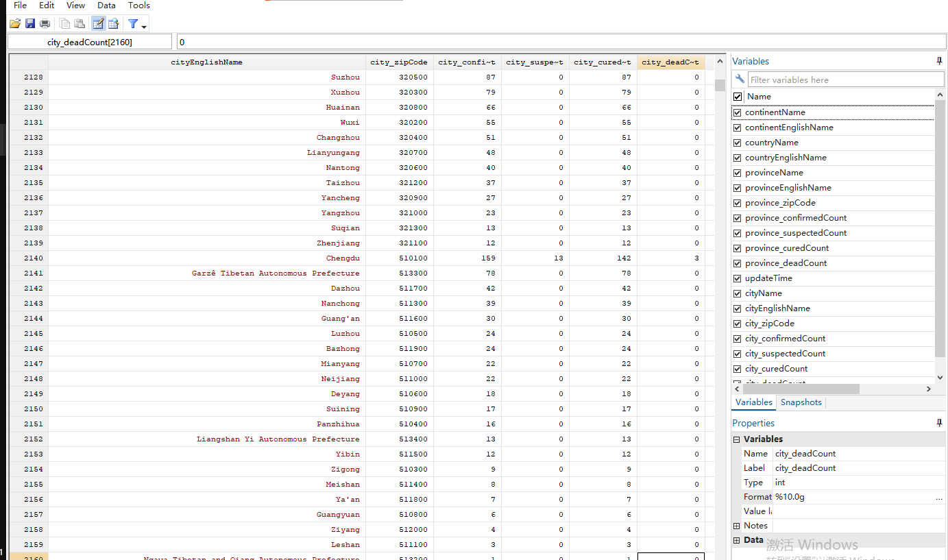Expand the Data section in Properties
Image resolution: width=948 pixels, height=560 pixels.
737,540
